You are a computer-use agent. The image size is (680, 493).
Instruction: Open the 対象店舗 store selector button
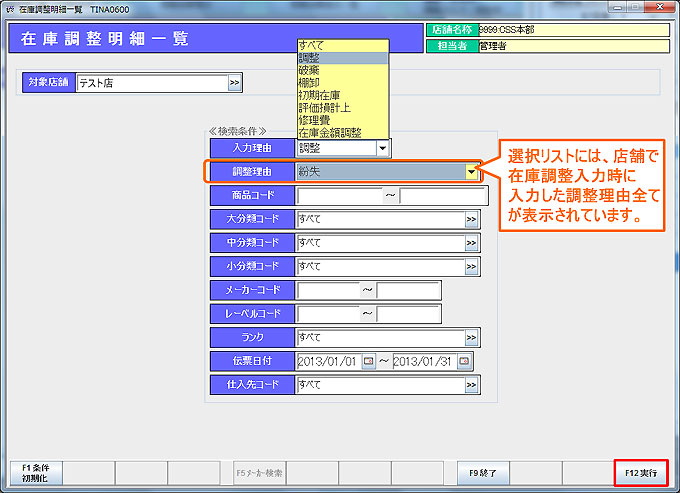coord(234,83)
